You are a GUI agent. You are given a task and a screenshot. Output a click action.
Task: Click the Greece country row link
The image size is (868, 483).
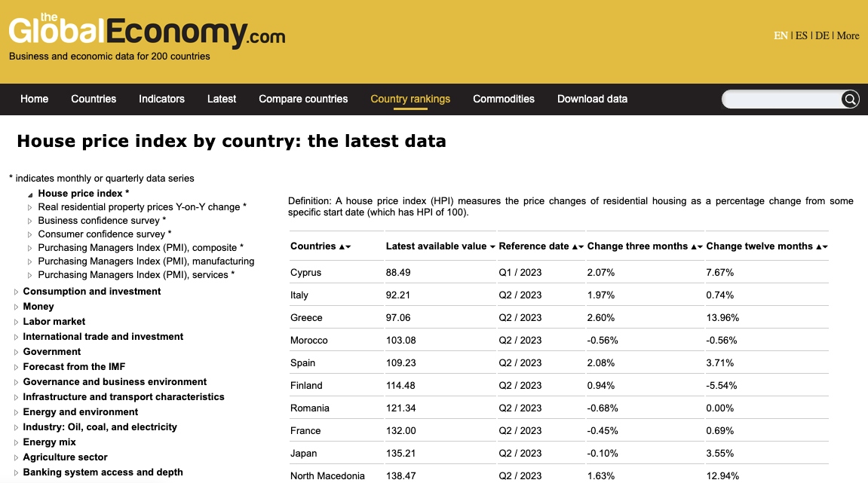coord(306,318)
